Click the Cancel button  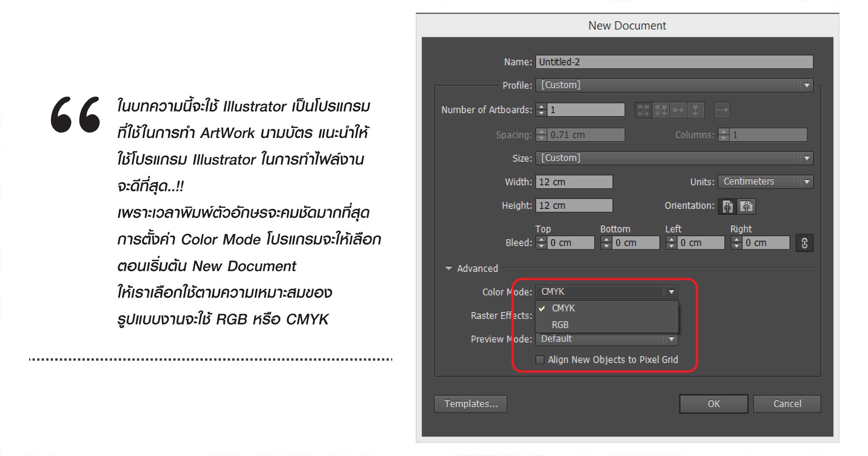click(787, 404)
